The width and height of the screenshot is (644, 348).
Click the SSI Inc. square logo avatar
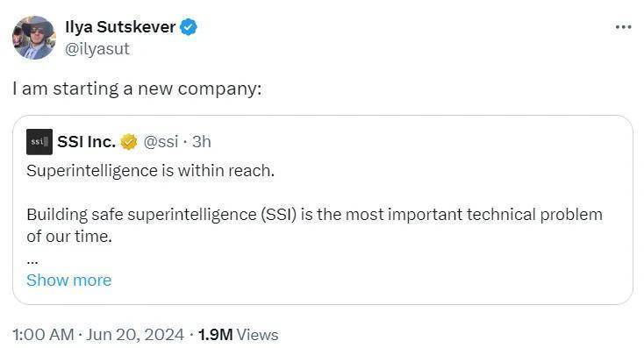pyautogui.click(x=39, y=142)
